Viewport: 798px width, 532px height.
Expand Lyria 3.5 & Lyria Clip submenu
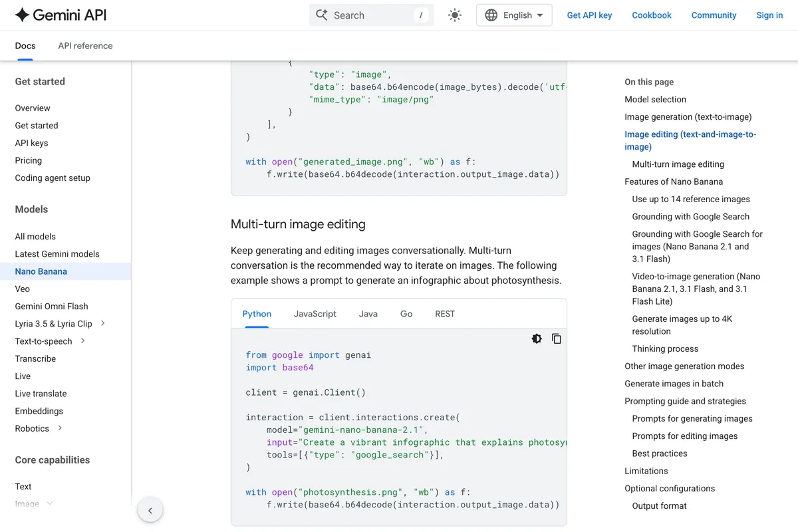click(102, 323)
